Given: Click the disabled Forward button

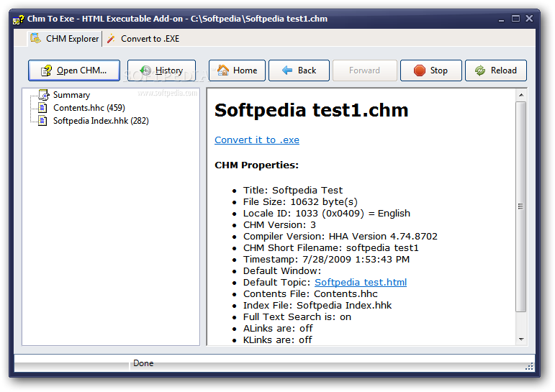Looking at the screenshot, I should pyautogui.click(x=364, y=70).
